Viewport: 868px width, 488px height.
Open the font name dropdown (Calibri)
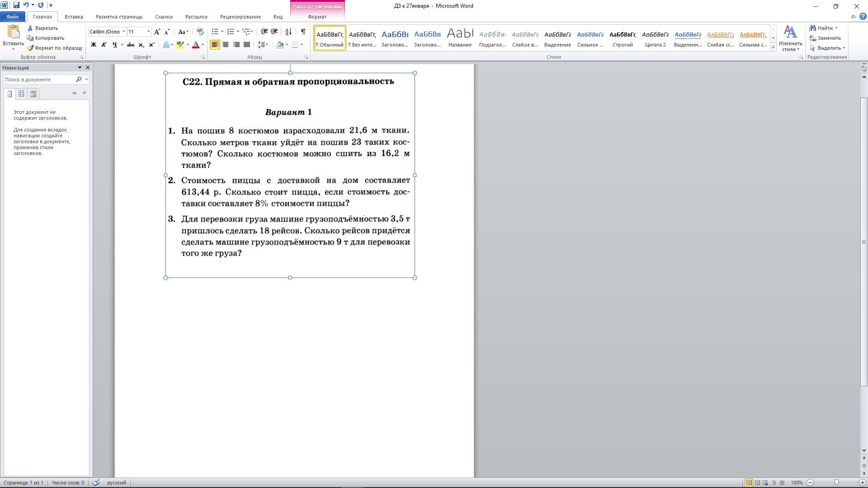(x=123, y=32)
